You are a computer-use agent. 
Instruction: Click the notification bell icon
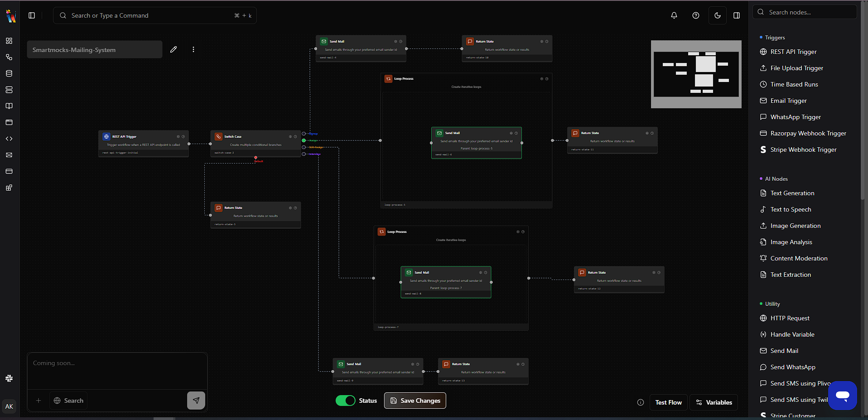(x=674, y=15)
